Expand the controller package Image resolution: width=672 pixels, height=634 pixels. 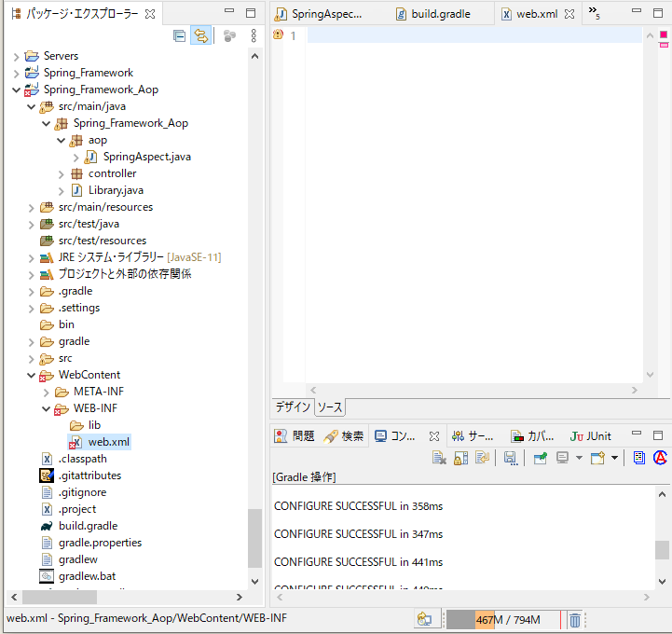61,174
